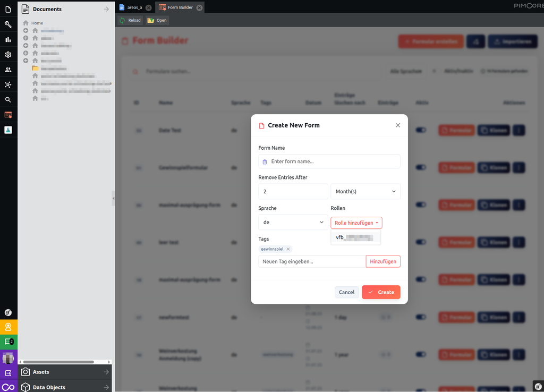Open the gear settings menu

tap(8, 55)
